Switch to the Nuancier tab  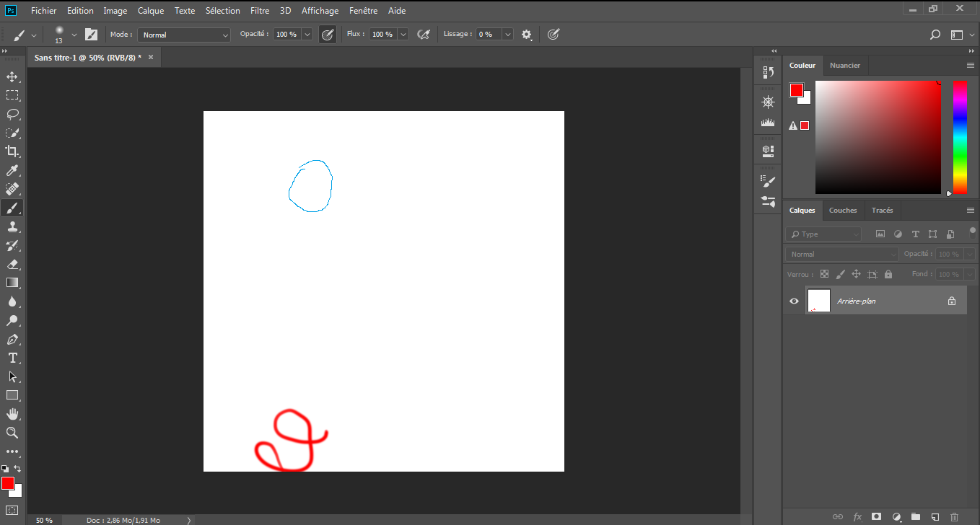[x=844, y=65]
